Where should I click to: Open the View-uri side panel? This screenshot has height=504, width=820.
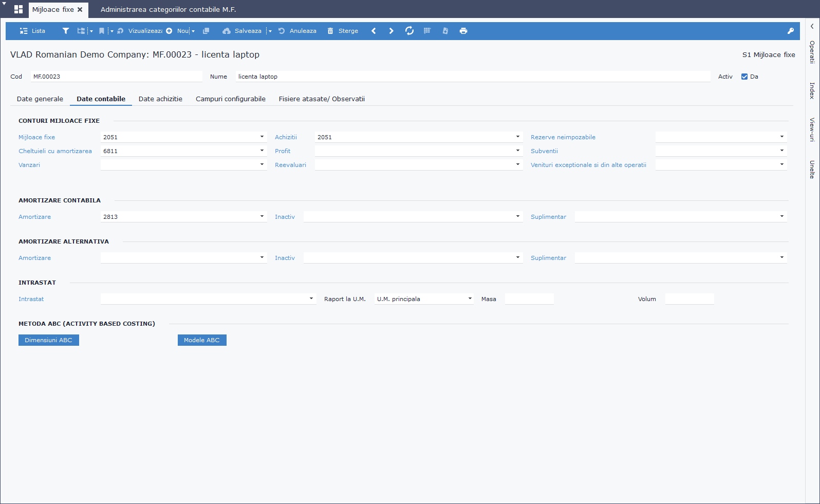(x=812, y=129)
